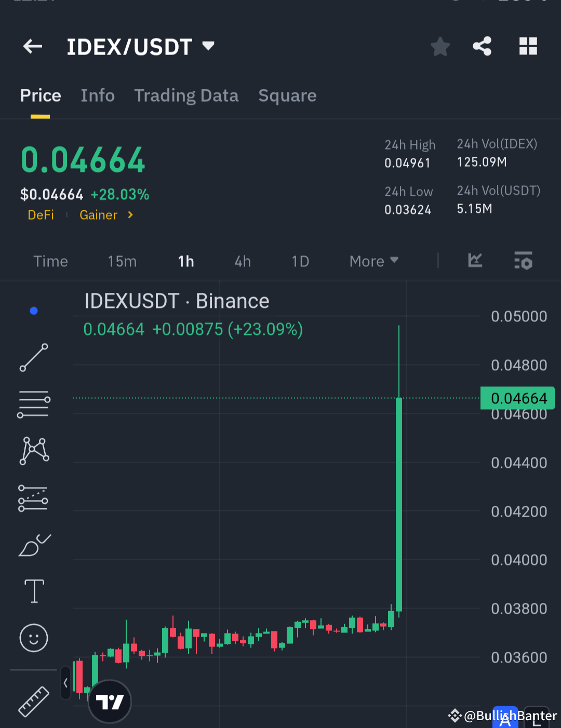Select the emoji sticker tool

[x=34, y=638]
